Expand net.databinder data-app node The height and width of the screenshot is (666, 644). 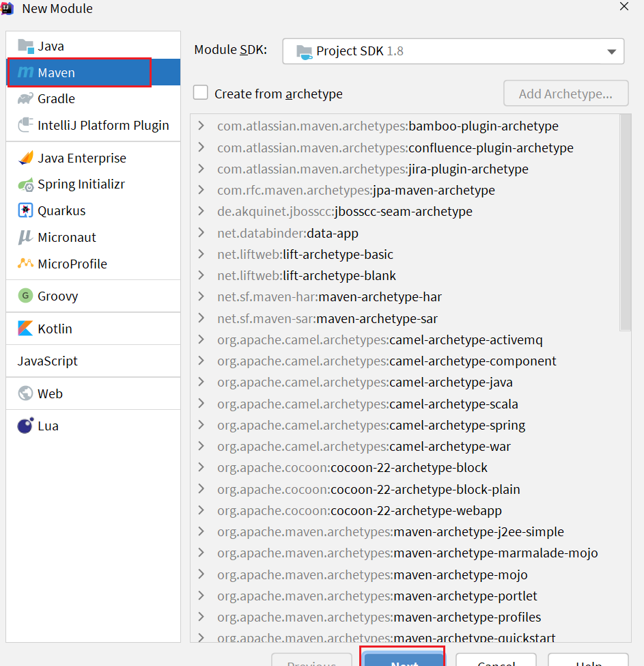tap(201, 233)
